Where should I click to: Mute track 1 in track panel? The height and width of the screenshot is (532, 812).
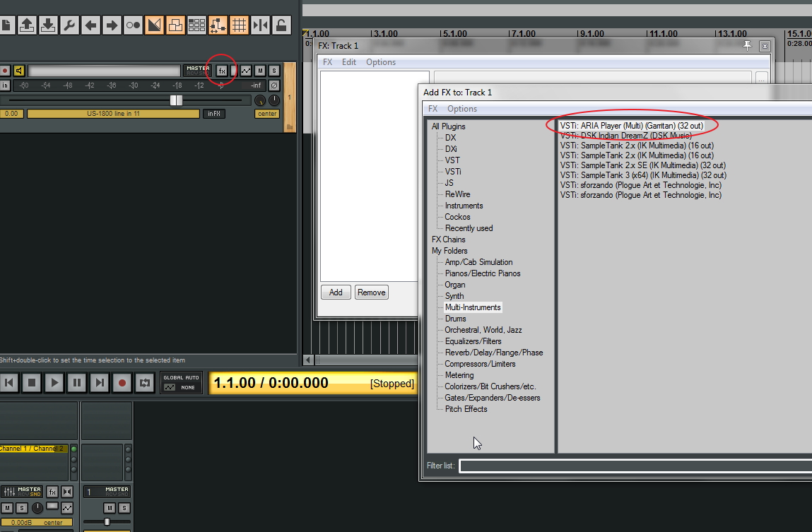pyautogui.click(x=260, y=71)
